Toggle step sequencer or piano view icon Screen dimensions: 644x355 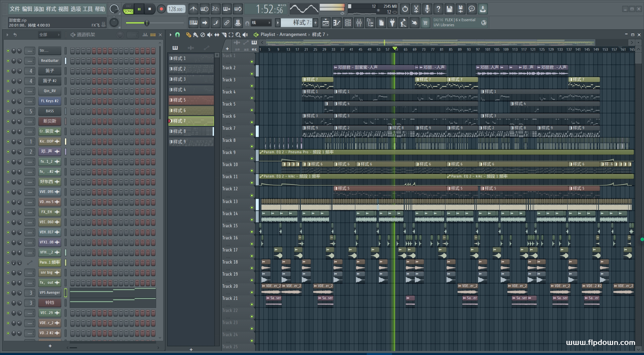click(x=153, y=35)
